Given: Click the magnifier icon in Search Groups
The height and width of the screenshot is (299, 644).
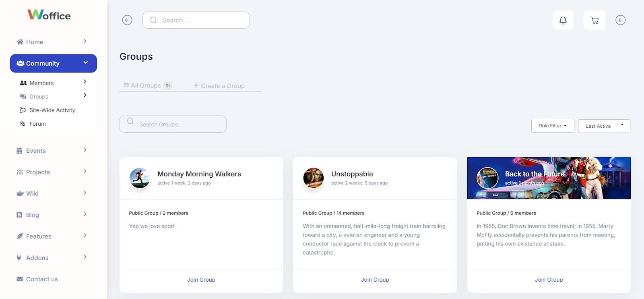Looking at the screenshot, I should coord(130,121).
